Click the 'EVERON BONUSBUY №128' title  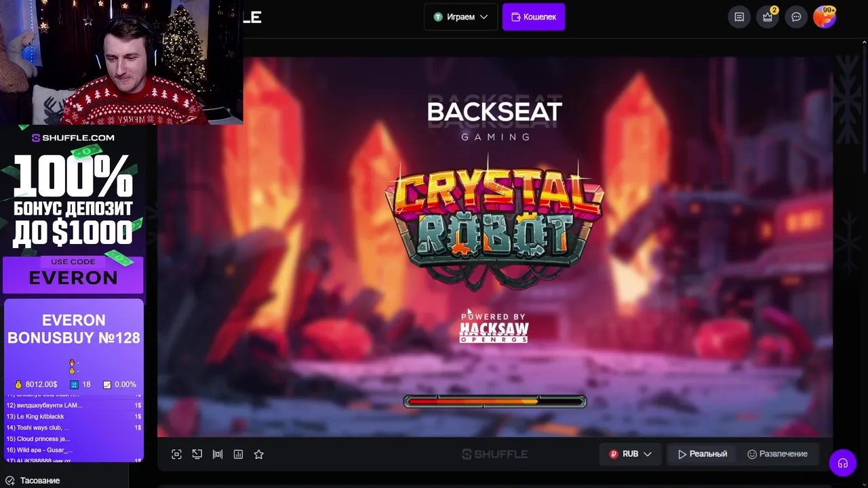click(74, 329)
